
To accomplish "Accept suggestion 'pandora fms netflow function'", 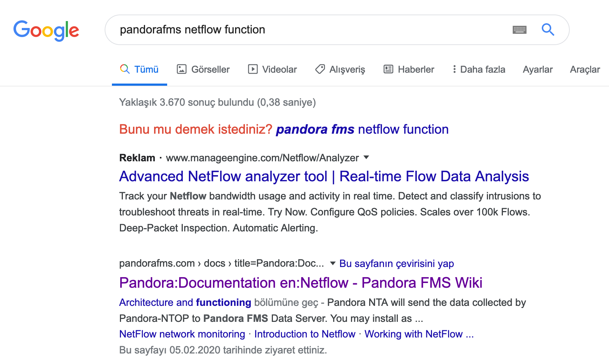I will 362,129.
